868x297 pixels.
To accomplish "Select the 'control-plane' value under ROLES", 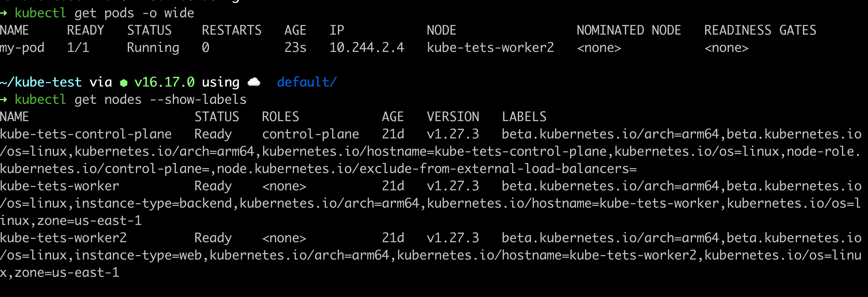I will click(x=310, y=134).
